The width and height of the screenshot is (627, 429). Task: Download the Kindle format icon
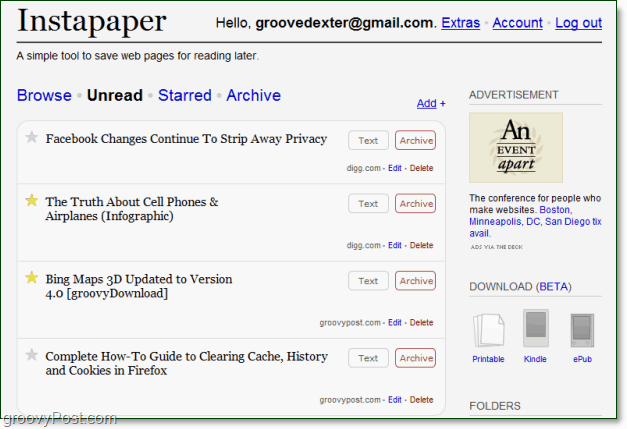point(535,328)
